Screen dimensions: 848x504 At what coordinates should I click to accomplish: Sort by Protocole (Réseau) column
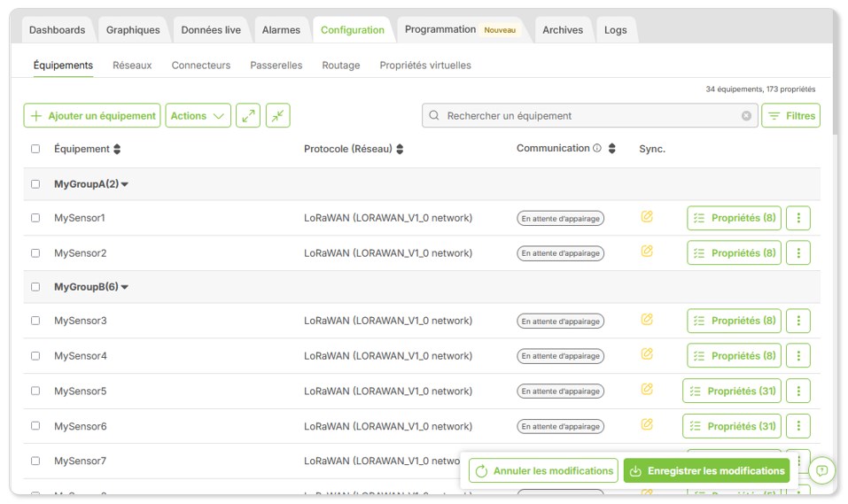(x=400, y=149)
